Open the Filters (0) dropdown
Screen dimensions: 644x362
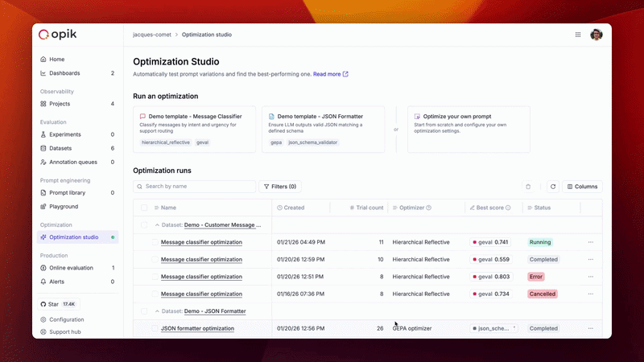[280, 187]
